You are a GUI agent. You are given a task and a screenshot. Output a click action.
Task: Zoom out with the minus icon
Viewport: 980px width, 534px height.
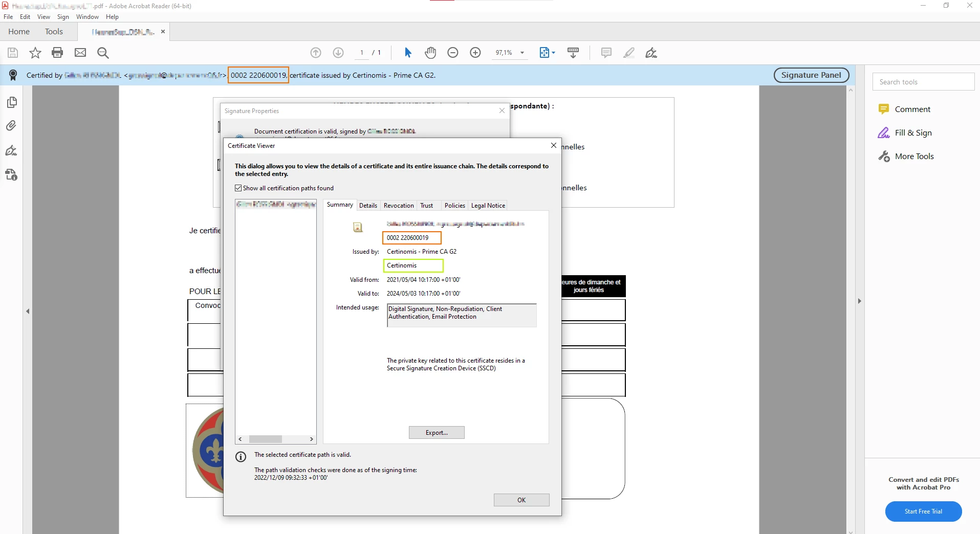point(453,53)
